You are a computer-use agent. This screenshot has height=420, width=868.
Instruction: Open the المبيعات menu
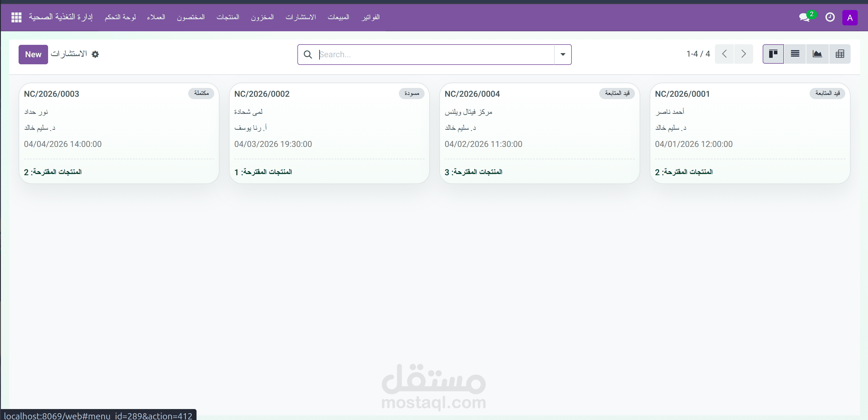[x=338, y=17]
